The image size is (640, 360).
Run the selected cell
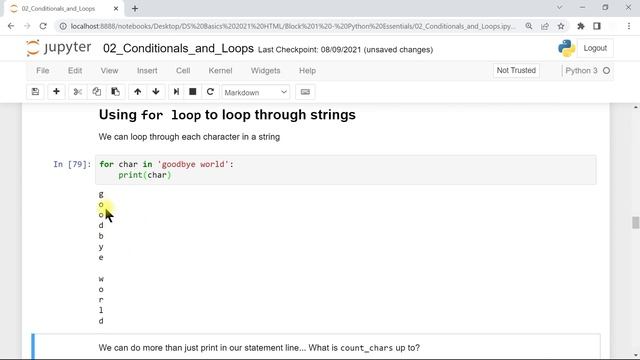click(176, 92)
